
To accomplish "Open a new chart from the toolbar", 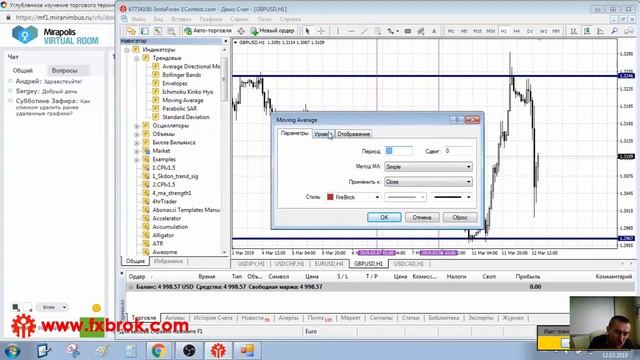I will (x=131, y=31).
